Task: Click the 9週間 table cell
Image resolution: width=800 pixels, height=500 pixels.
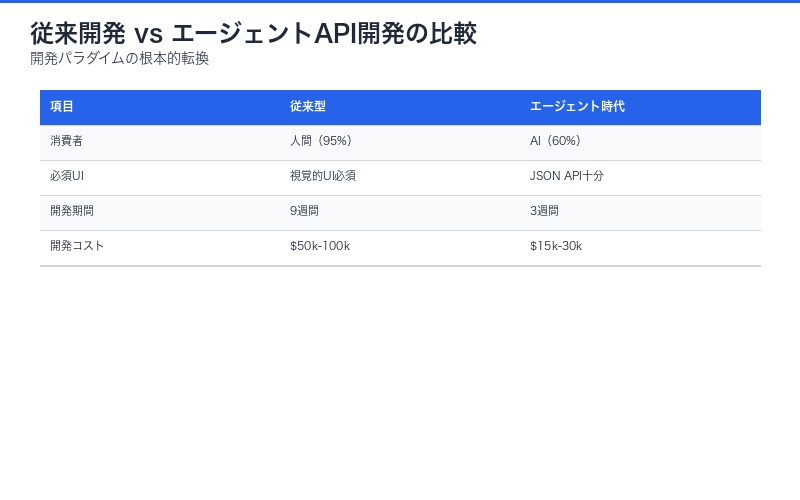Action: pos(304,211)
